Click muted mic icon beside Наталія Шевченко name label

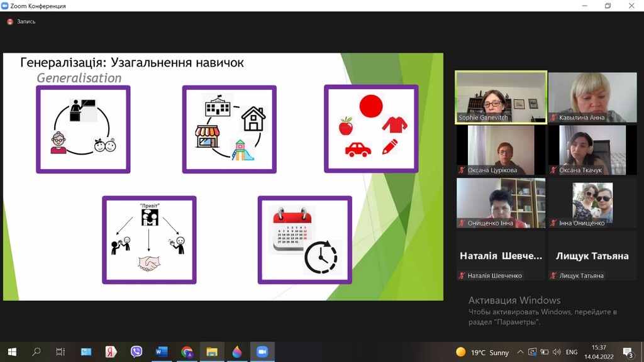click(x=462, y=275)
